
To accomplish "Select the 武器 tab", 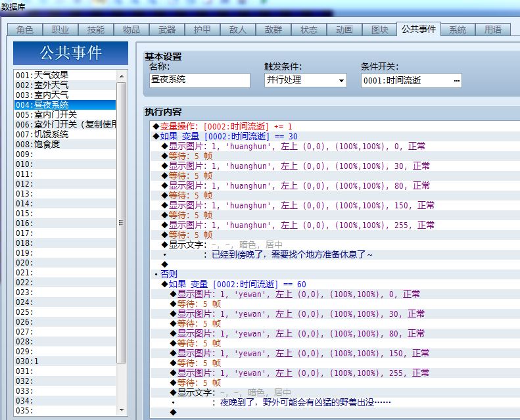I will click(167, 30).
